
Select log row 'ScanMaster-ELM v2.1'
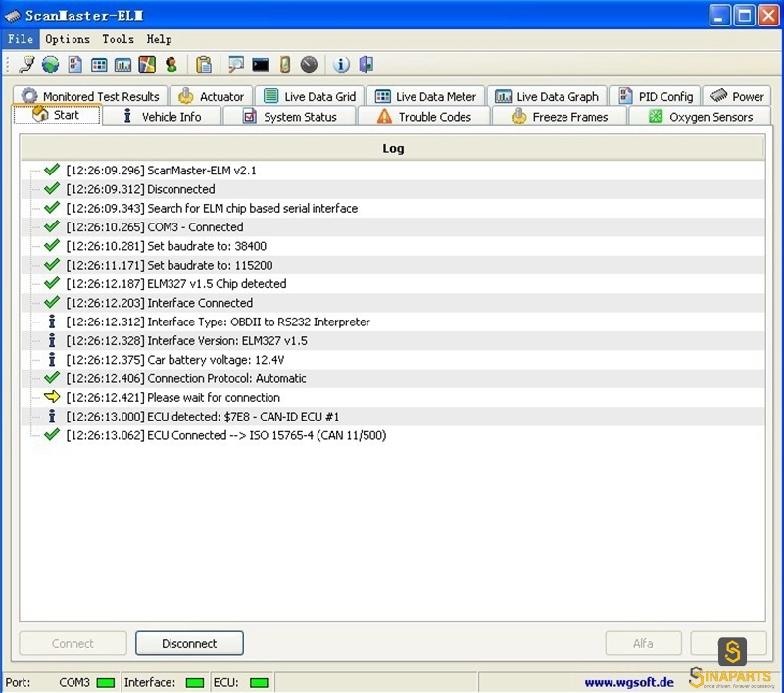[393, 171]
